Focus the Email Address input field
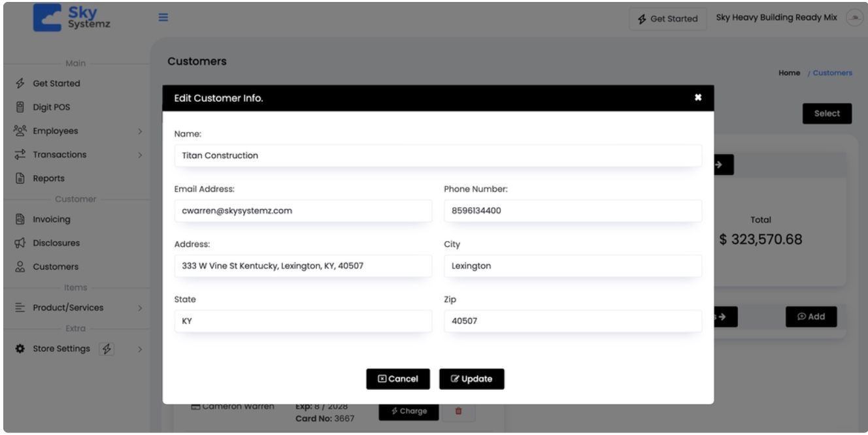This screenshot has width=868, height=435. pyautogui.click(x=303, y=210)
